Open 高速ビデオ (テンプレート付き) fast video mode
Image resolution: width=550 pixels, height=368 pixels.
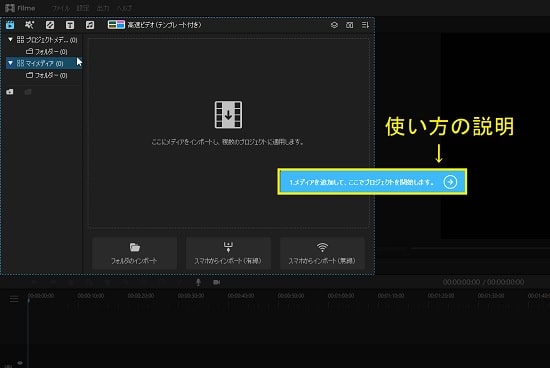(154, 25)
